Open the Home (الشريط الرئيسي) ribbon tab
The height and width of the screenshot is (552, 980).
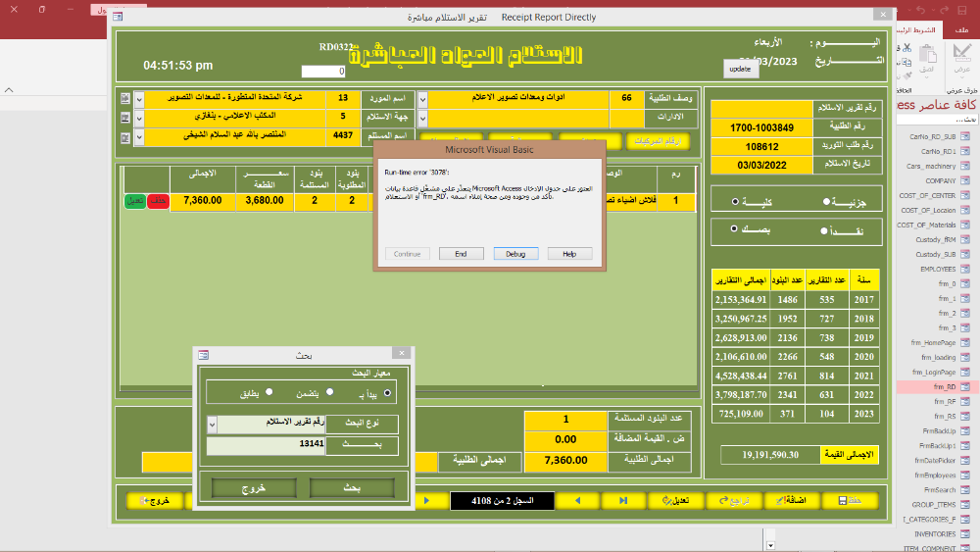[917, 30]
